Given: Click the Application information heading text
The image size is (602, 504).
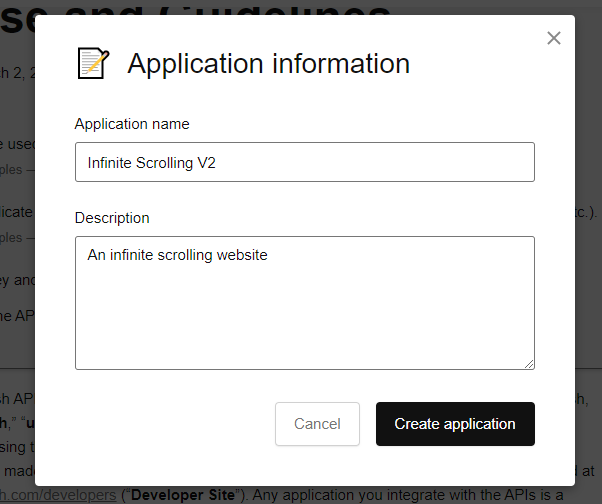Looking at the screenshot, I should 269,63.
